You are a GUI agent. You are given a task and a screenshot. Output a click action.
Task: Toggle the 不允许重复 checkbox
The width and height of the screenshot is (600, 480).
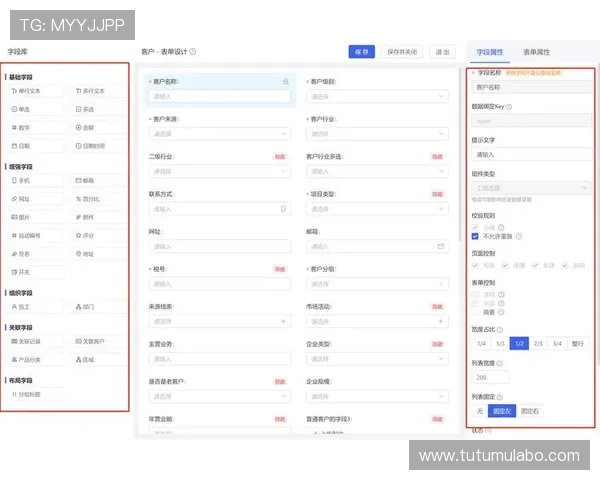475,237
